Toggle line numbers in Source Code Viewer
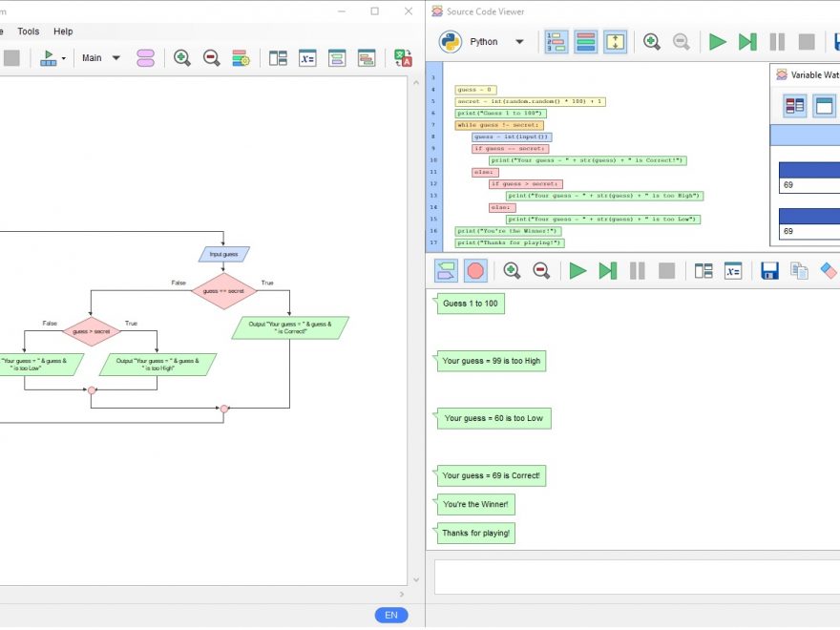This screenshot has width=840, height=630. (x=555, y=42)
